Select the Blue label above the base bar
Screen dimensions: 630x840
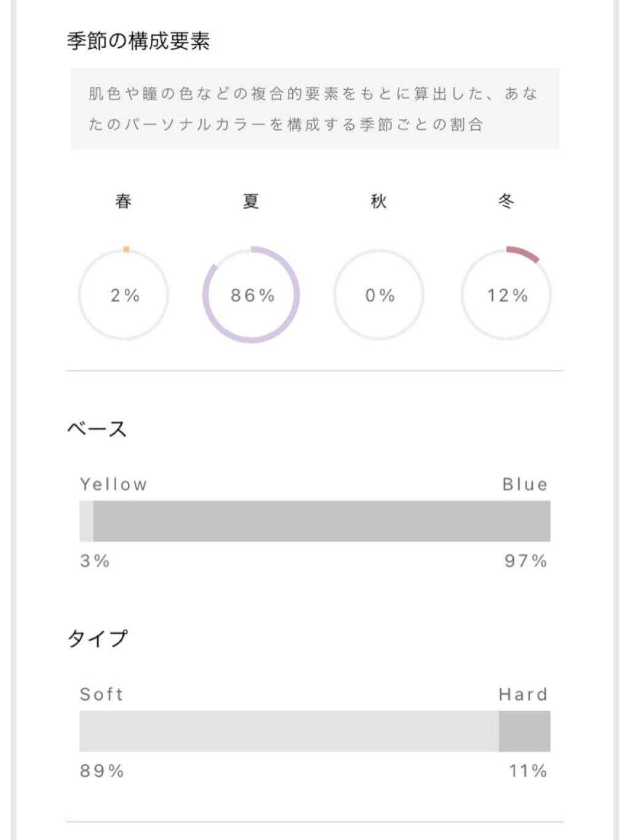click(x=525, y=484)
